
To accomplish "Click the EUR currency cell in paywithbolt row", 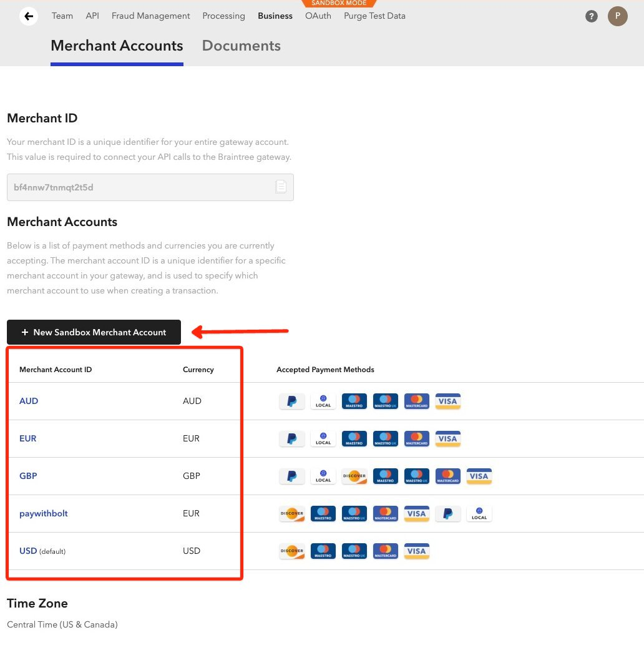I will [x=191, y=513].
